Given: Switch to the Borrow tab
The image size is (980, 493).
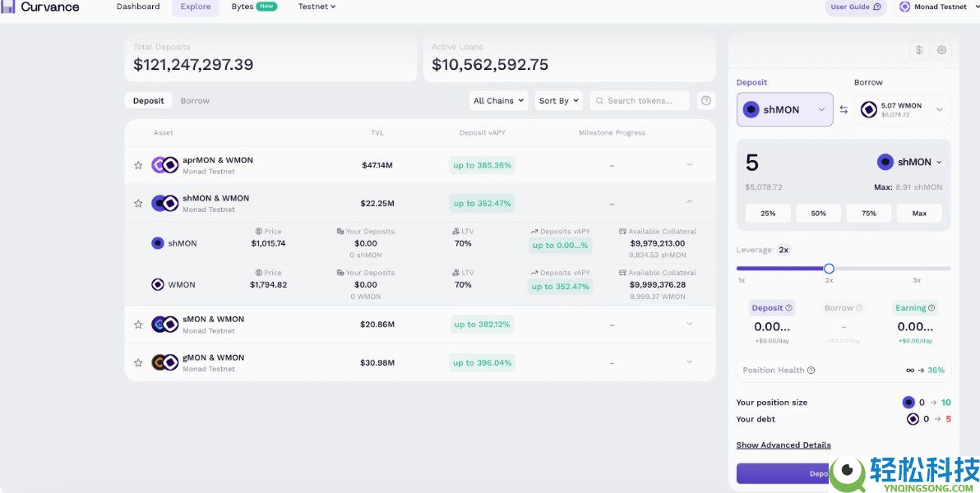Looking at the screenshot, I should 195,100.
